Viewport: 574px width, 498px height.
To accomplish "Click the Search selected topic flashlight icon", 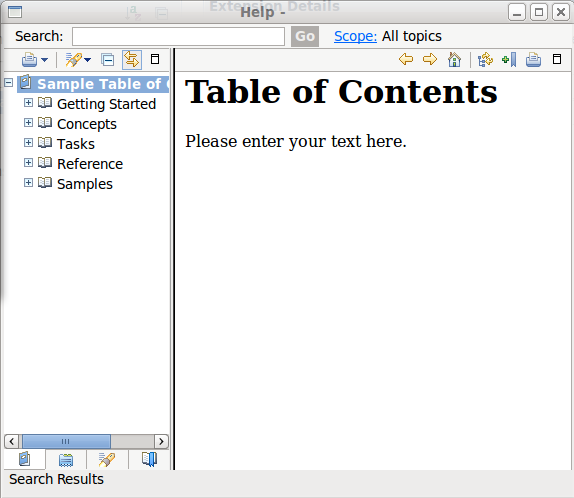I will coord(73,59).
